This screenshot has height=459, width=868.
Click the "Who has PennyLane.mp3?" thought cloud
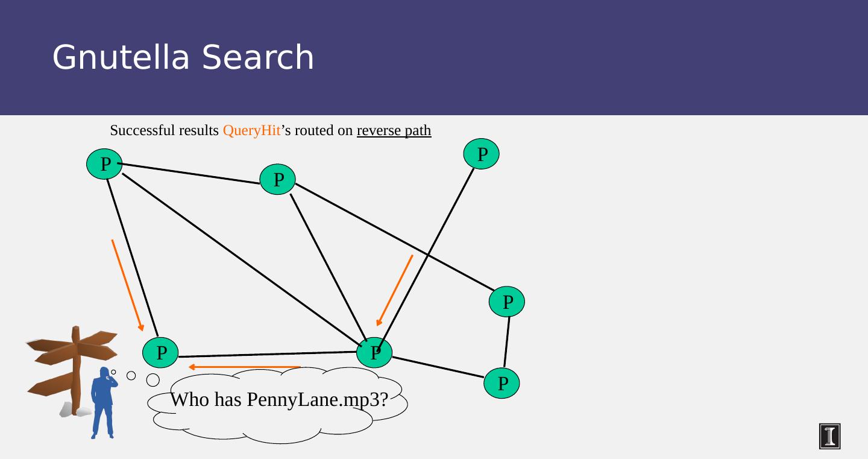tap(278, 400)
